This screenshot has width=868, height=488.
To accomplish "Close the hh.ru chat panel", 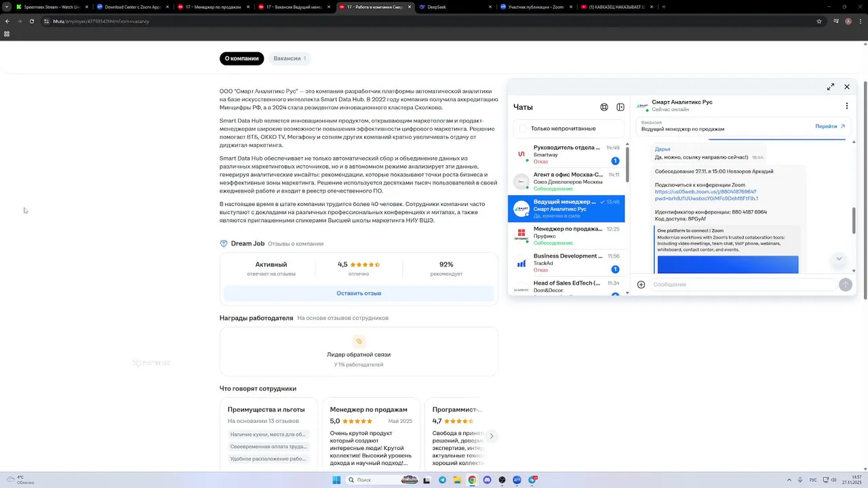I will click(x=847, y=87).
